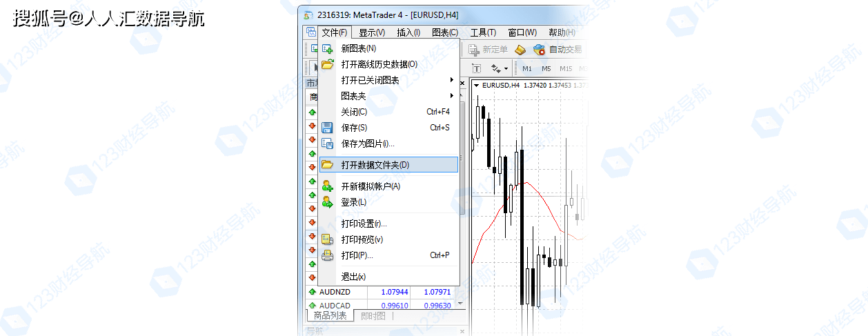Switch to the 即时图 tab
The width and height of the screenshot is (868, 336).
point(373,316)
